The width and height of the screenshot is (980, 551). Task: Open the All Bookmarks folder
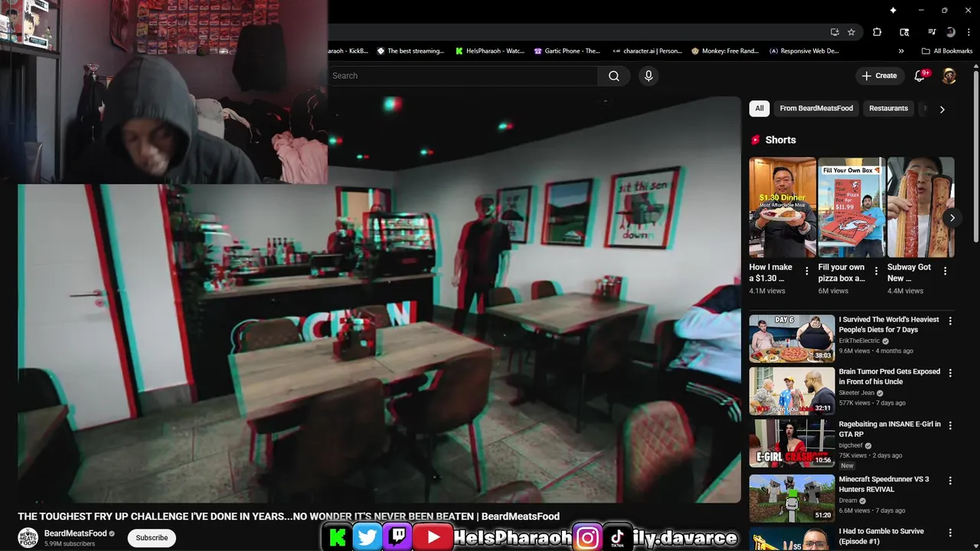(x=947, y=51)
